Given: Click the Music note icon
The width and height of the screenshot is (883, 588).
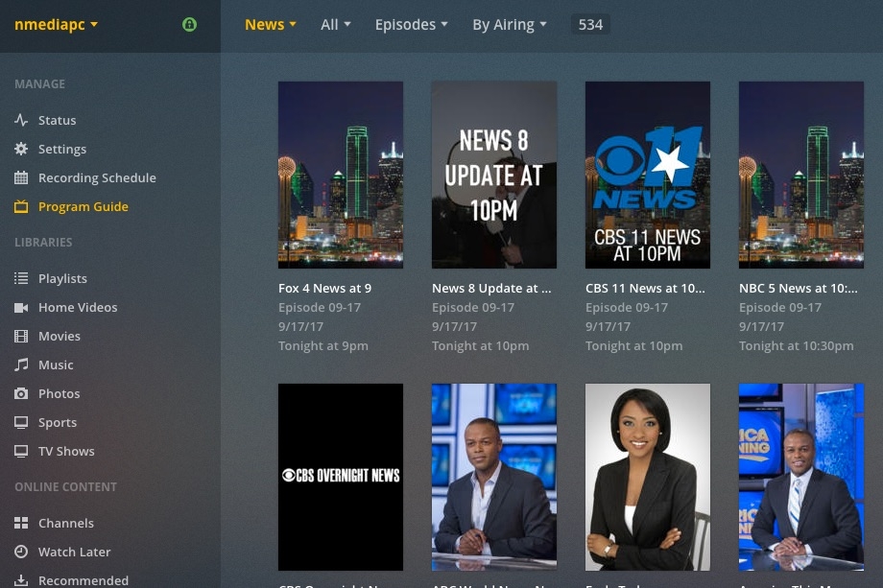Looking at the screenshot, I should pos(21,365).
